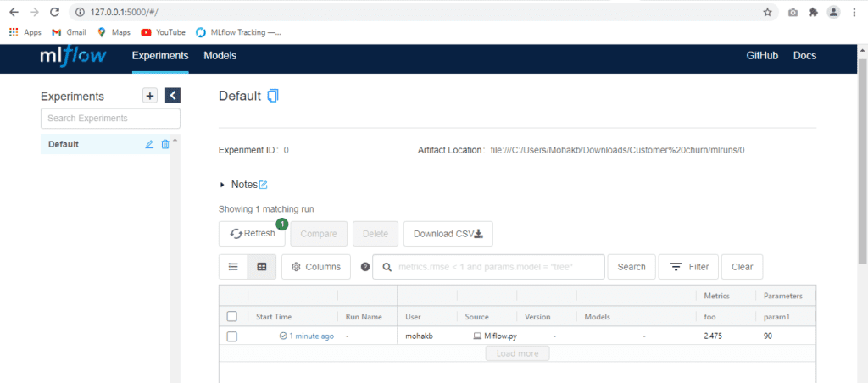The image size is (868, 383).
Task: Click the Models column header
Action: click(598, 317)
